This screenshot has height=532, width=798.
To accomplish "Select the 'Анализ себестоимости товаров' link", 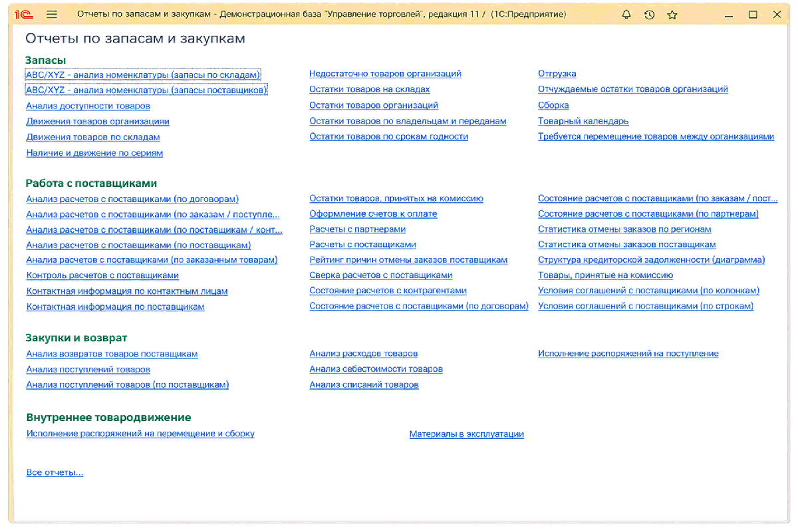I will 376,369.
